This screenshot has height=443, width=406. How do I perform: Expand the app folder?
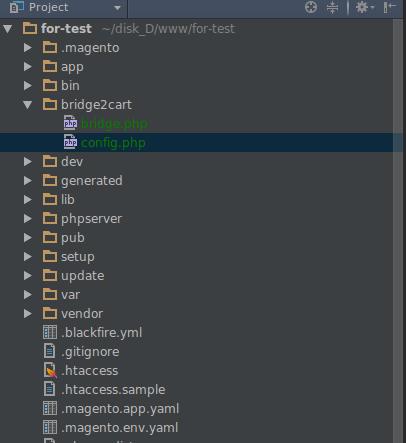coord(28,67)
